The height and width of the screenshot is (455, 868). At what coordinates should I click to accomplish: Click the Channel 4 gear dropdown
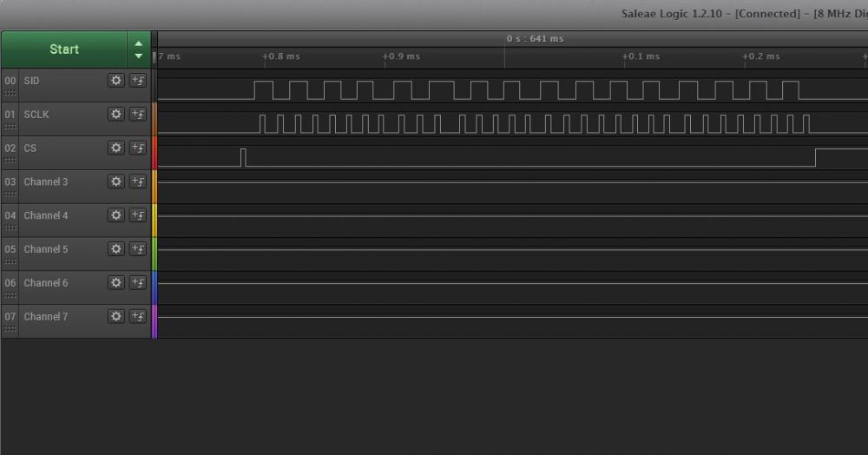[115, 215]
